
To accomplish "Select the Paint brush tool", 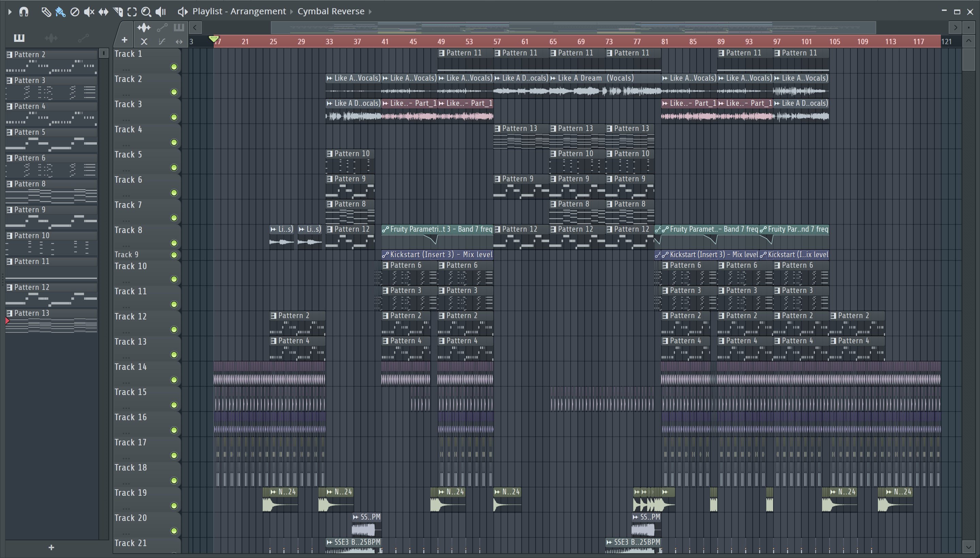I will (60, 12).
